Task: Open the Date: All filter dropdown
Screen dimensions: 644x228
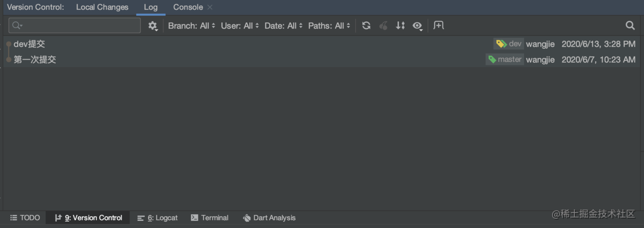Action: coord(284,25)
